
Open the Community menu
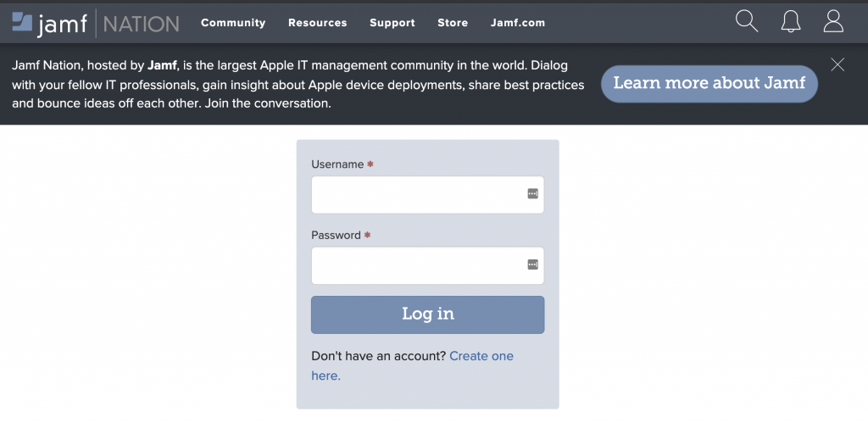click(233, 23)
